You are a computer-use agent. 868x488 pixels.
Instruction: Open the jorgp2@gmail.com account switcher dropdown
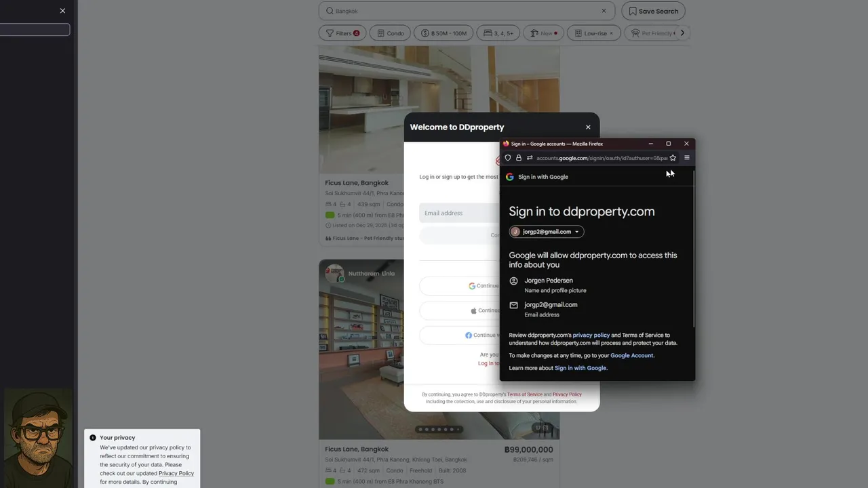pos(547,232)
